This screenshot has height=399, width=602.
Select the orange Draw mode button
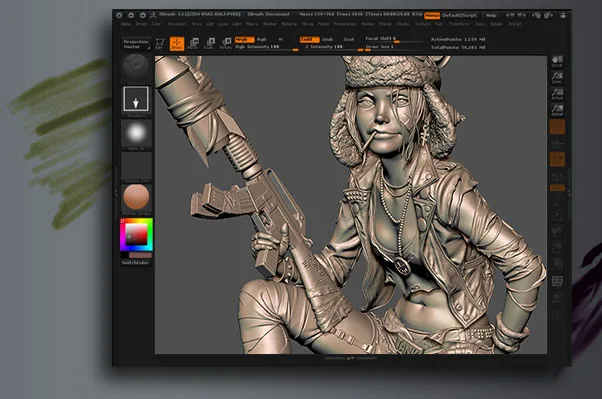[x=177, y=44]
